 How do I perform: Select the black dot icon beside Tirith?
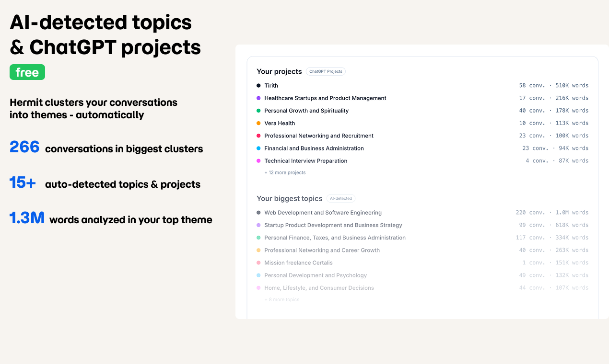[x=259, y=85]
